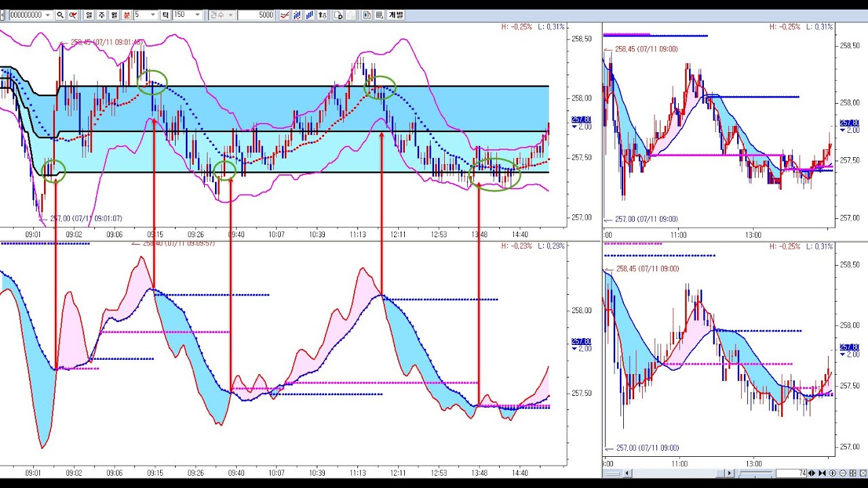
Task: Click the scroll left arrow in bottom scrollbar
Action: [x=627, y=473]
